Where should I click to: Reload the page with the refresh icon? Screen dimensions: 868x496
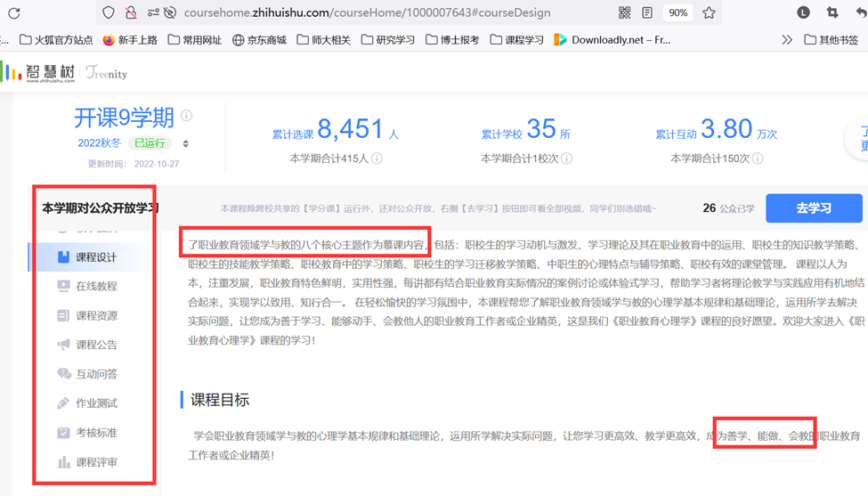tap(14, 12)
